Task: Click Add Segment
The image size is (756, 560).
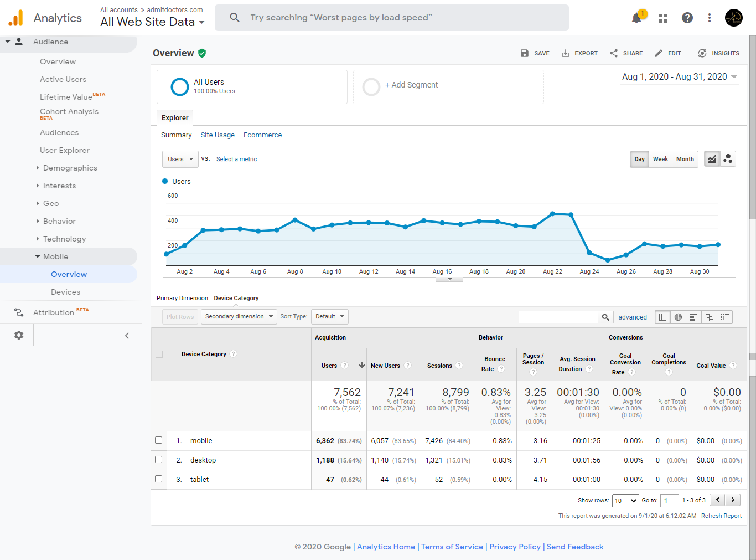Action: coord(411,85)
